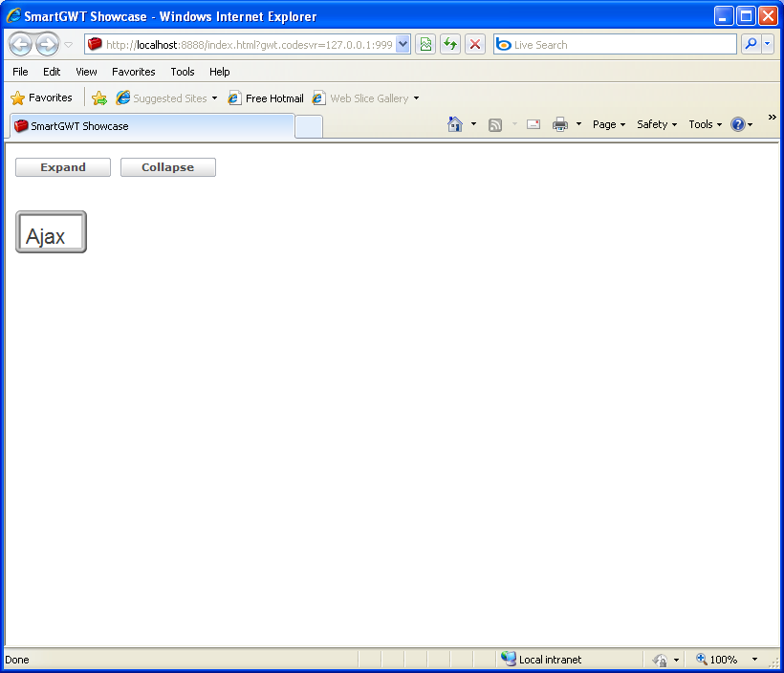The width and height of the screenshot is (784, 673).
Task: Toggle the Compatibility View icon
Action: (x=425, y=45)
